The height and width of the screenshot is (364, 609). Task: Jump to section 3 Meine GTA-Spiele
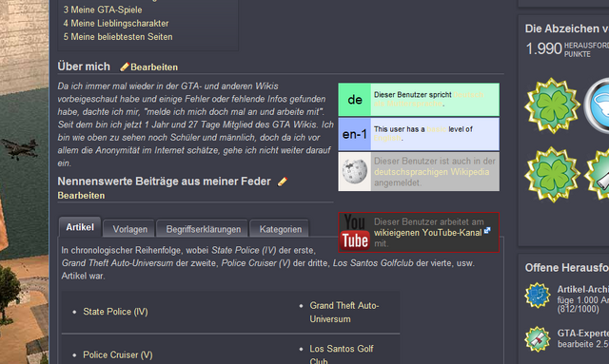[103, 10]
